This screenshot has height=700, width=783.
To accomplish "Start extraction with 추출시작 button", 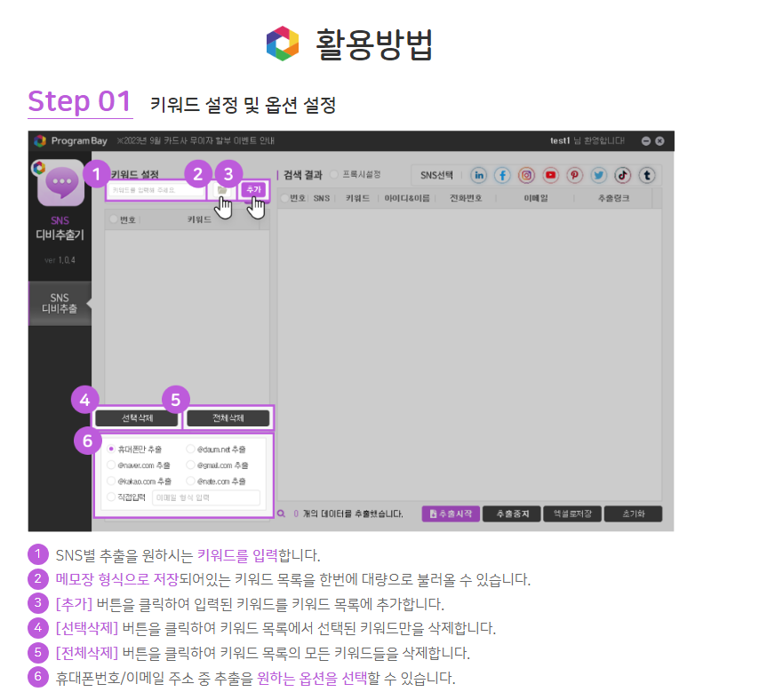I will (451, 513).
